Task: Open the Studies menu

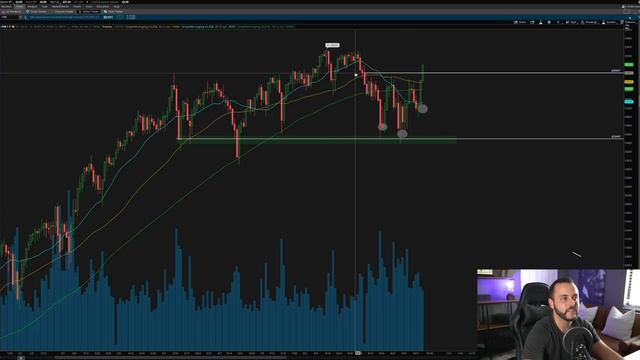Action: pyautogui.click(x=609, y=22)
